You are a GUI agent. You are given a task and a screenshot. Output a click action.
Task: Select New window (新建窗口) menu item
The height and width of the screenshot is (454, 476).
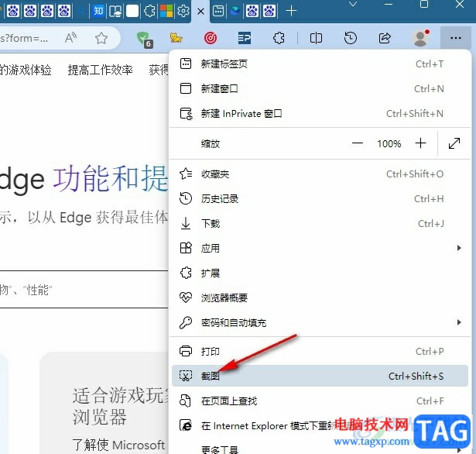pos(320,89)
